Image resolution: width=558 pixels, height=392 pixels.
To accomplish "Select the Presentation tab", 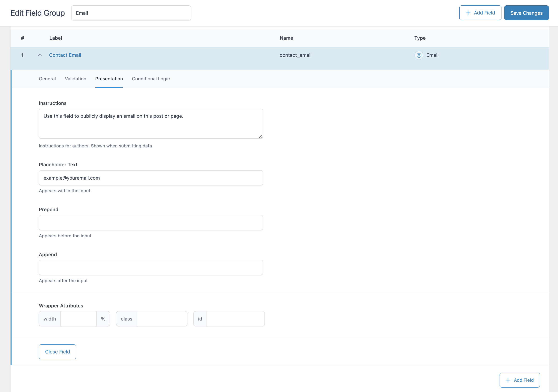I will (109, 78).
